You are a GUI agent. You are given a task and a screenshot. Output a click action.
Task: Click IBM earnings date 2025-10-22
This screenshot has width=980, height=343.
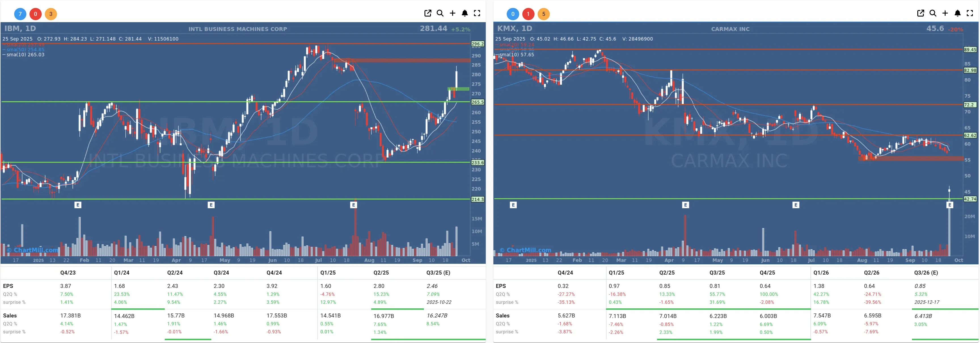pos(439,302)
